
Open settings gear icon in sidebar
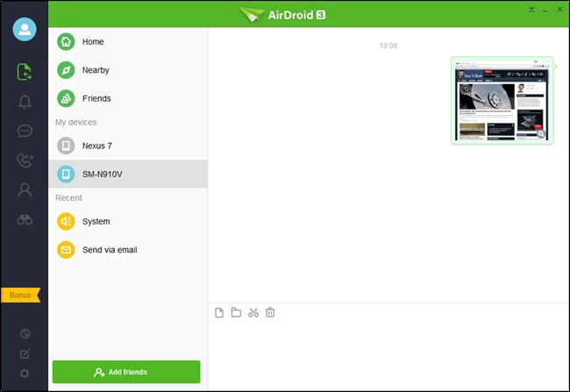tap(25, 374)
